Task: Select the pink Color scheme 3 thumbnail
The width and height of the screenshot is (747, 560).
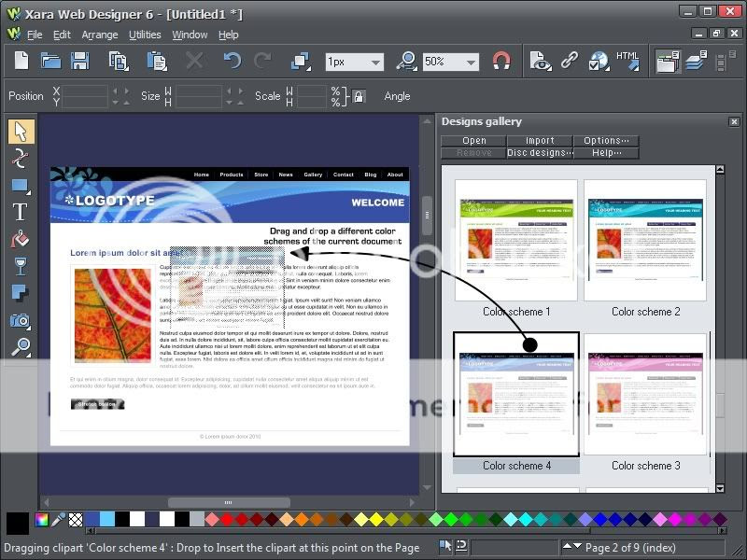Action: [x=645, y=394]
